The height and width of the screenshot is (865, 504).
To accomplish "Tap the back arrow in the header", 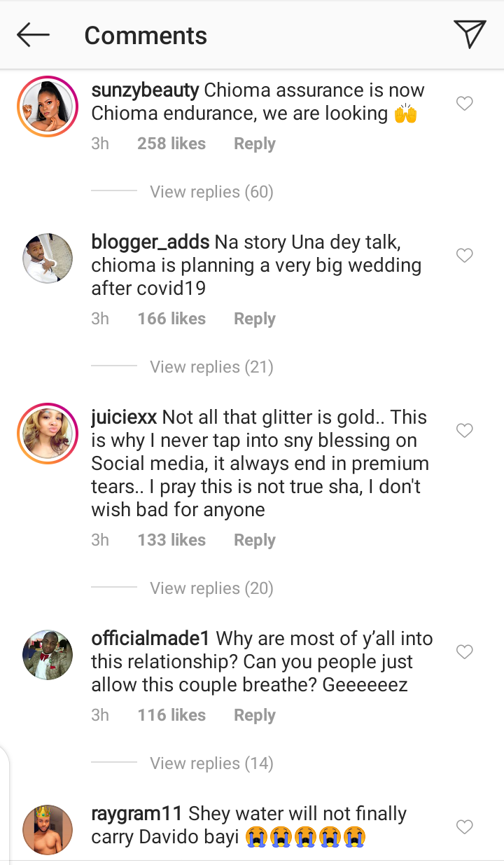I will tap(33, 34).
